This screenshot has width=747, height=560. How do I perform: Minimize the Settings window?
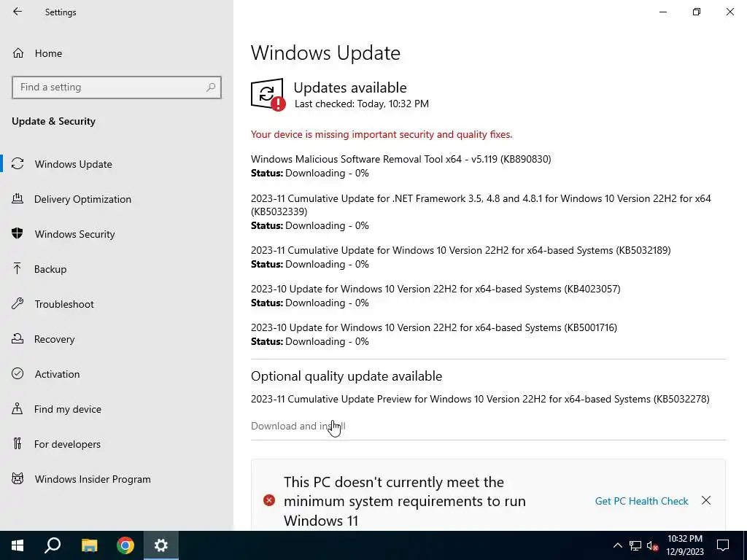662,12
